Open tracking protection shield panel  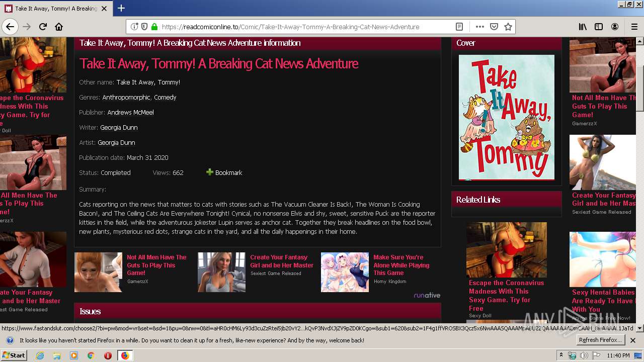tap(144, 27)
